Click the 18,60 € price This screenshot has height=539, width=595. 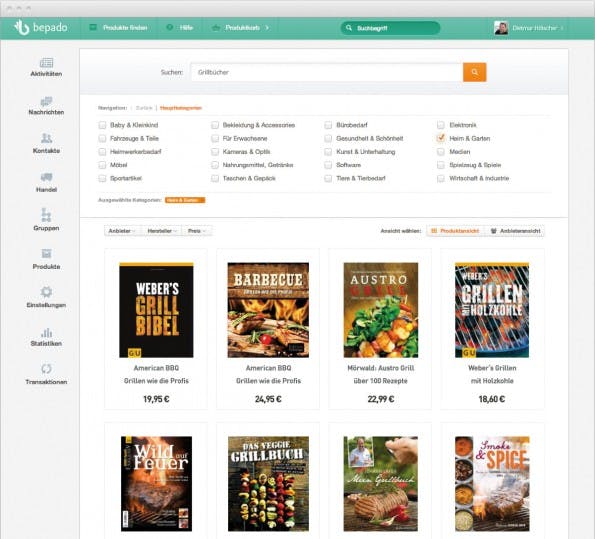pyautogui.click(x=492, y=399)
